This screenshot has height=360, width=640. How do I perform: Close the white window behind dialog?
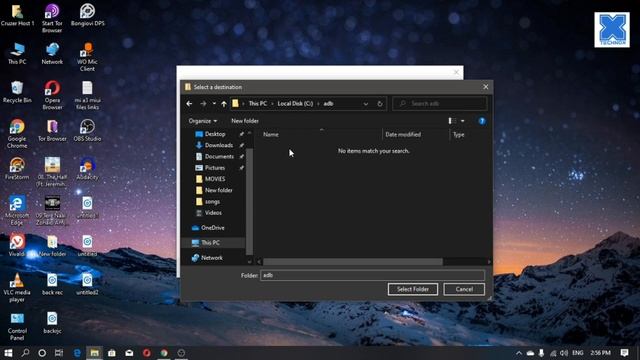[x=456, y=73]
